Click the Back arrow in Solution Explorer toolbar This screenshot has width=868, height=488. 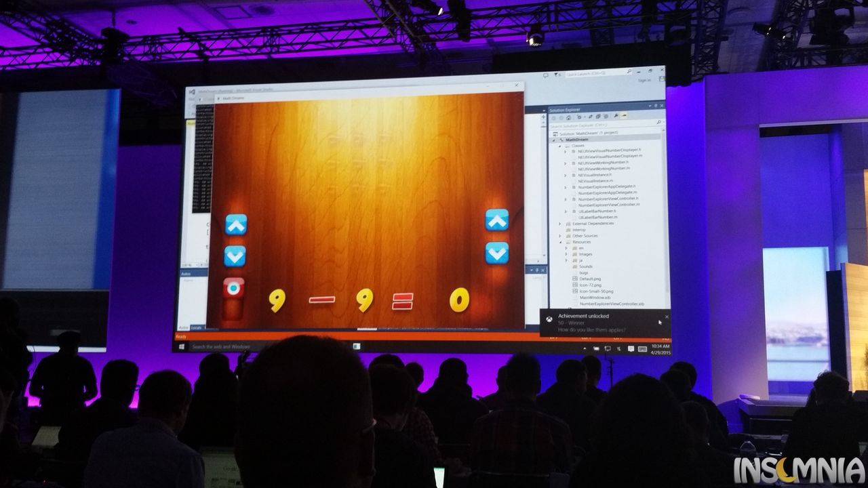(x=554, y=117)
